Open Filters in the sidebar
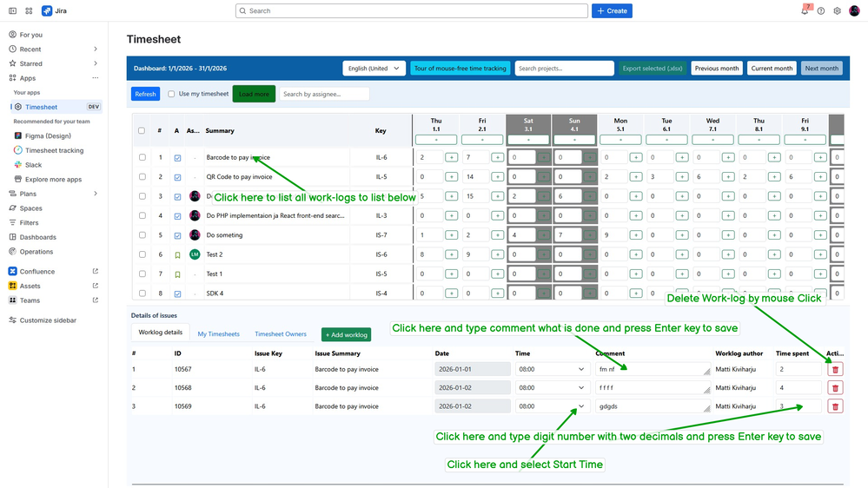The height and width of the screenshot is (488, 868). (29, 222)
